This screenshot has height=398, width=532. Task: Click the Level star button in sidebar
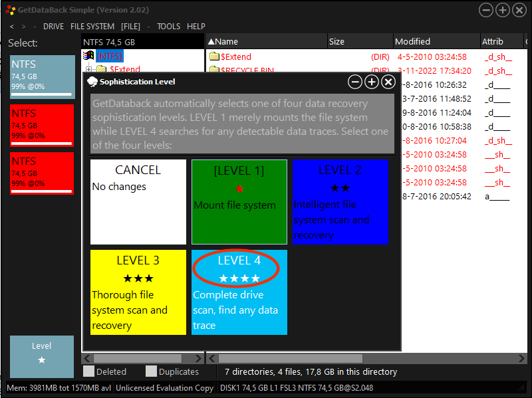42,357
